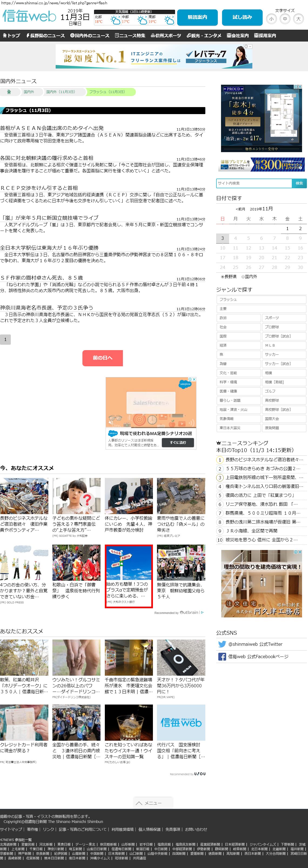Viewport: 308px width, 868px height.
Task: Open 長野県のニュース in navigation bar
Action: click(45, 35)
